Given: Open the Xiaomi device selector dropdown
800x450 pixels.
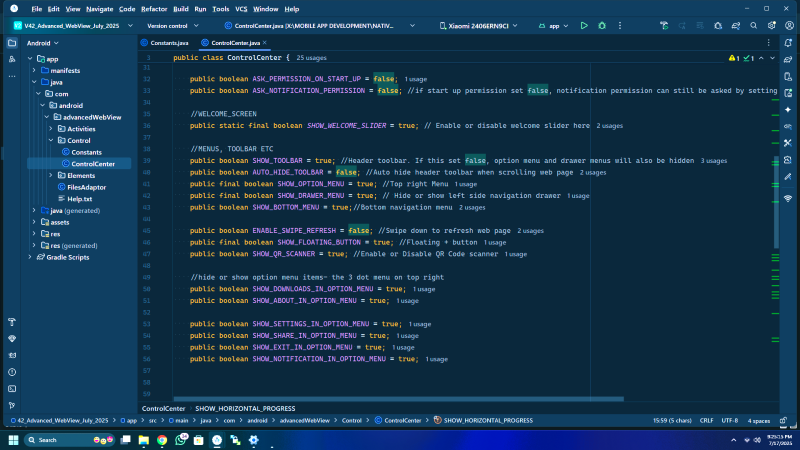Looking at the screenshot, I should tap(479, 26).
